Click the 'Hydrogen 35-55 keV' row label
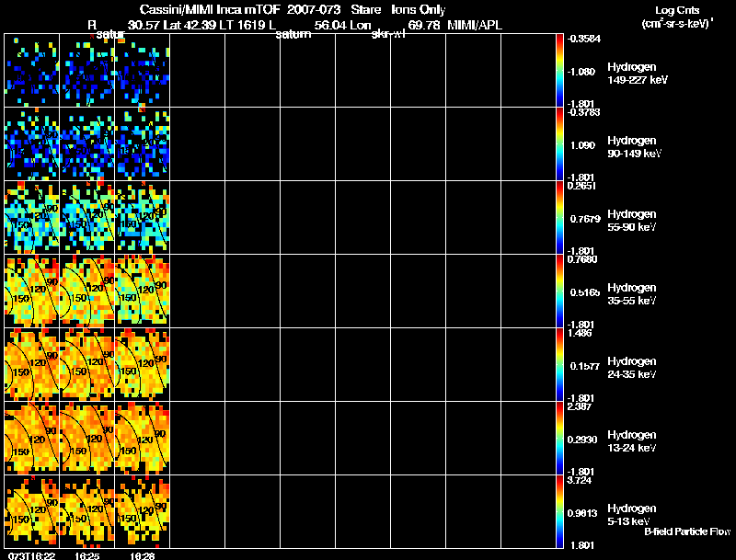Image resolution: width=736 pixels, height=560 pixels. coord(632,294)
